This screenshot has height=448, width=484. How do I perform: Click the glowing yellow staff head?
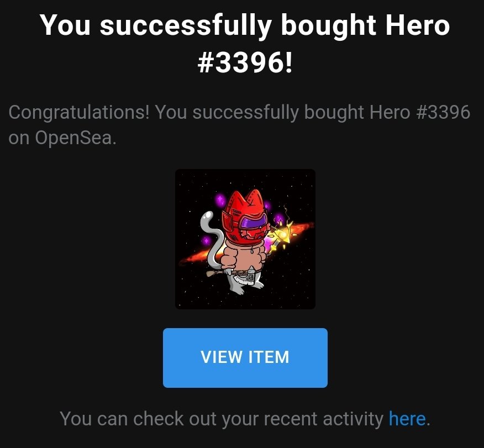click(283, 234)
